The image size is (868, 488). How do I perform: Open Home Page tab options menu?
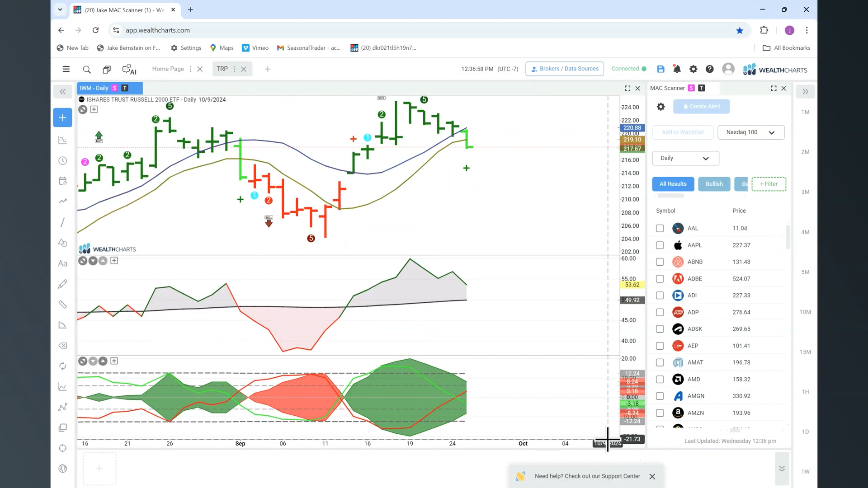tap(190, 69)
